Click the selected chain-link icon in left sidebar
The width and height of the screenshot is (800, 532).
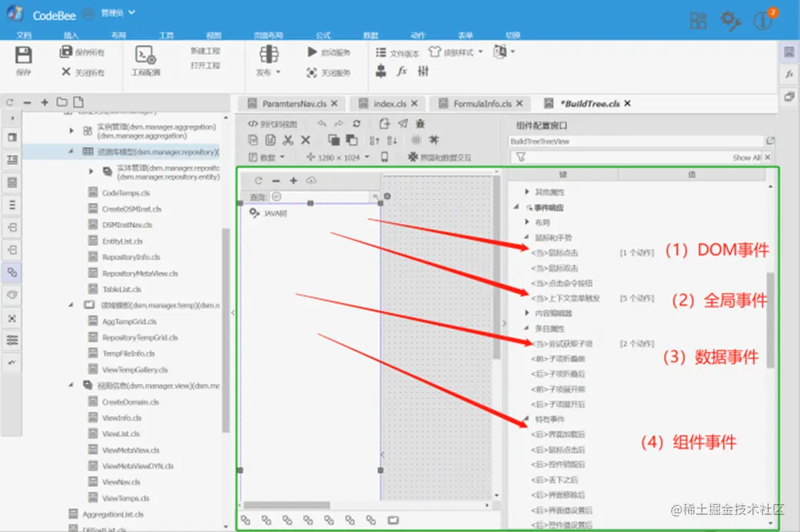(x=12, y=272)
